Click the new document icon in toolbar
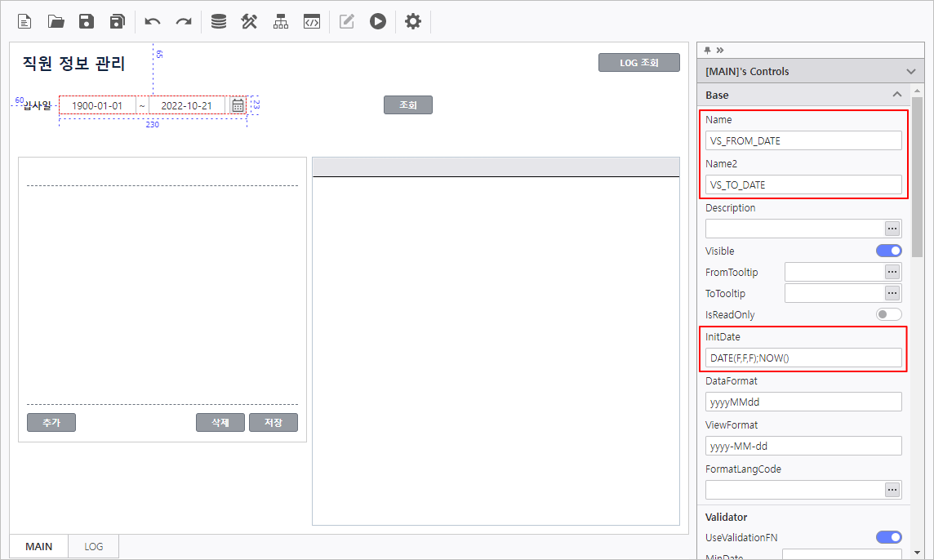Screen dimensions: 934x560 [25, 21]
